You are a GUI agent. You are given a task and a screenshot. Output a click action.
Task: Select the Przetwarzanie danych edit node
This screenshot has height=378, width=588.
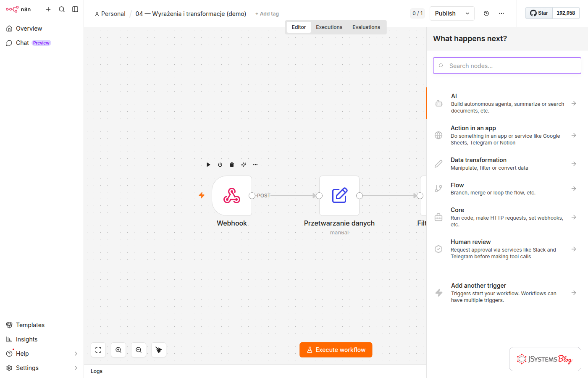339,196
